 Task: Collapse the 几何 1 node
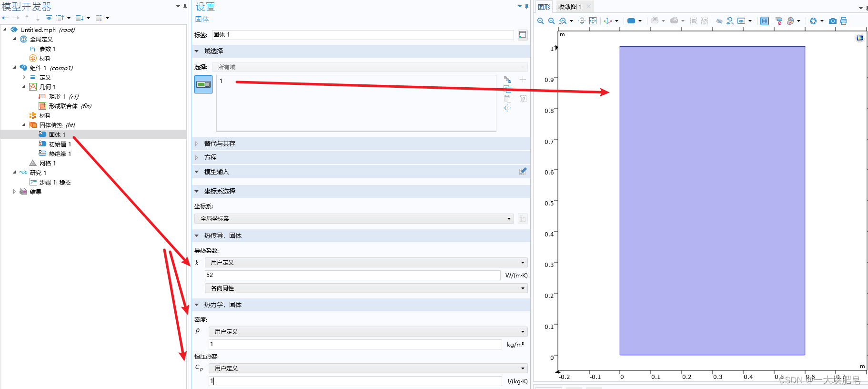[x=24, y=87]
